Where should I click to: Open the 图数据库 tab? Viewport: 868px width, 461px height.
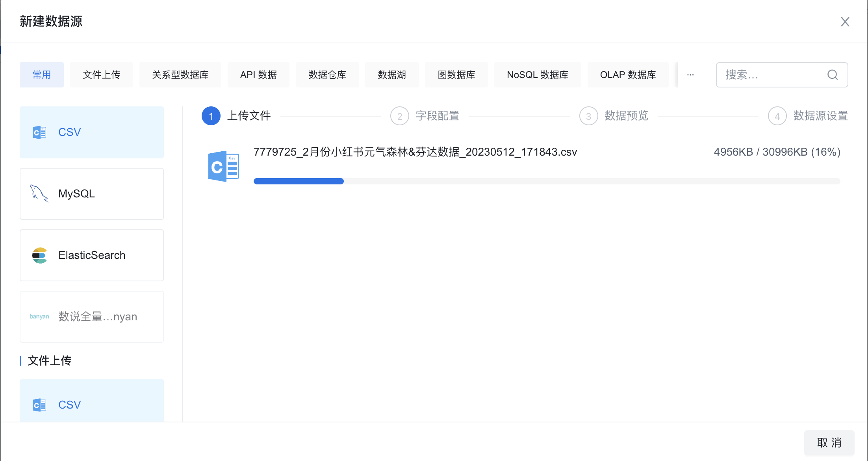(456, 75)
